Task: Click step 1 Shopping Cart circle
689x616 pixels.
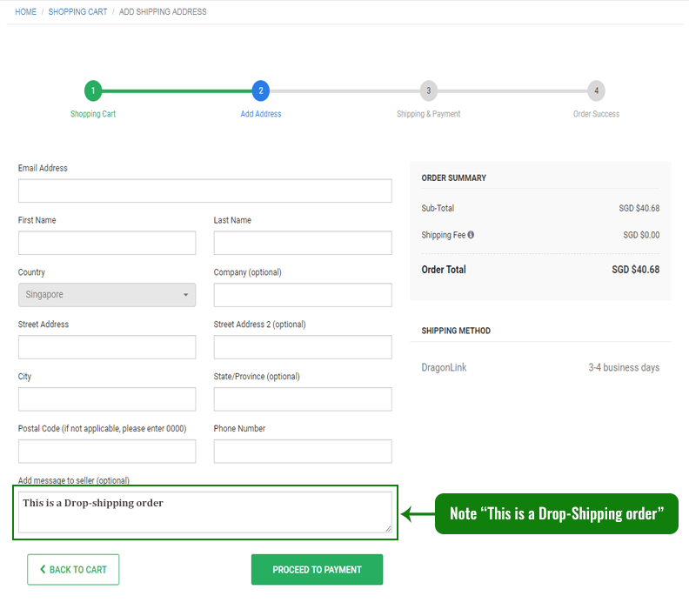Action: (x=93, y=90)
